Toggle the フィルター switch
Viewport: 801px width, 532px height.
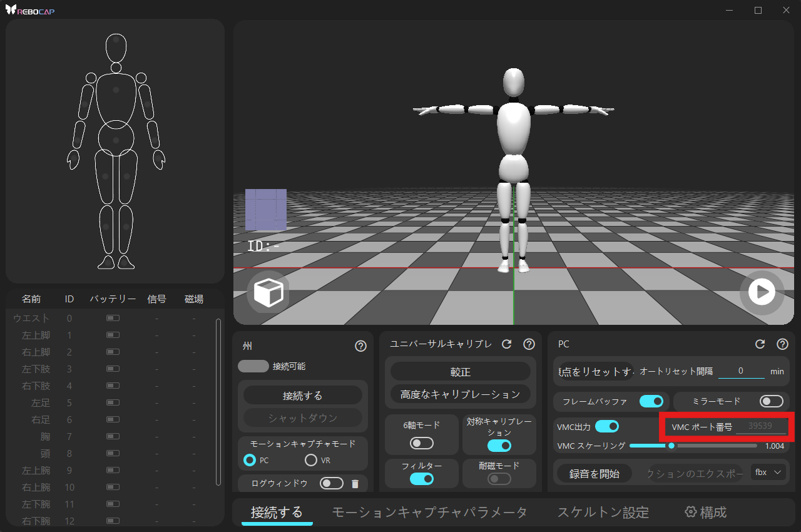click(x=422, y=479)
